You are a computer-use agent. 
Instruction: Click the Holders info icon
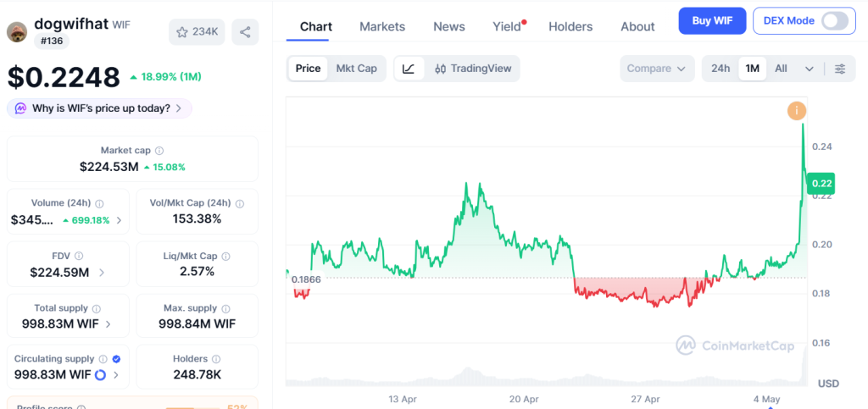click(216, 359)
